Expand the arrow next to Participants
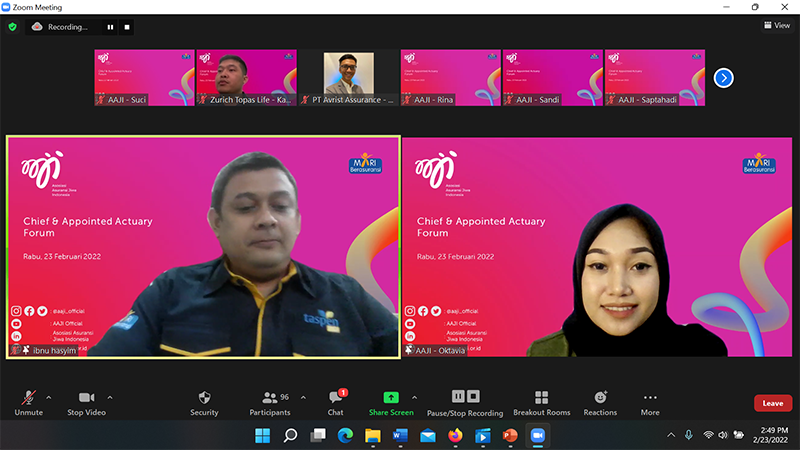This screenshot has width=800, height=450. (x=304, y=397)
